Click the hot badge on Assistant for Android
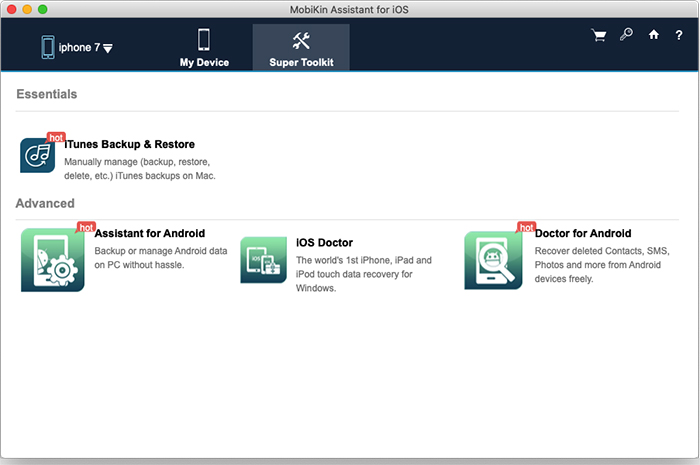700x465 pixels. pyautogui.click(x=86, y=227)
